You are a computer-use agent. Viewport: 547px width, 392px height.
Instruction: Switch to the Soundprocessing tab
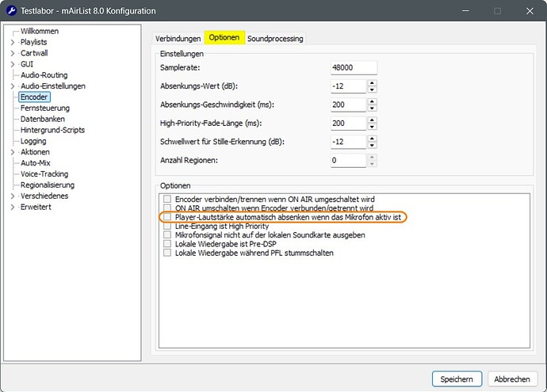coord(275,39)
